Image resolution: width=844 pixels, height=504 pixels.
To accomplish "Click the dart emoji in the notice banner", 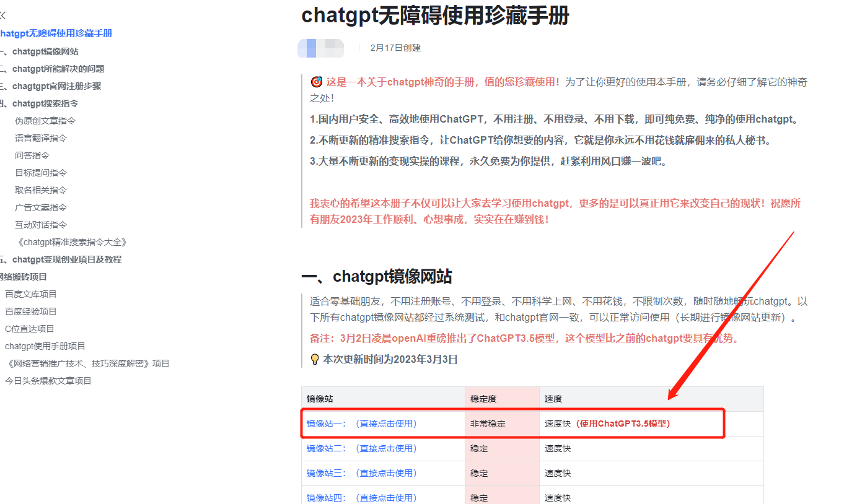I will [x=316, y=82].
